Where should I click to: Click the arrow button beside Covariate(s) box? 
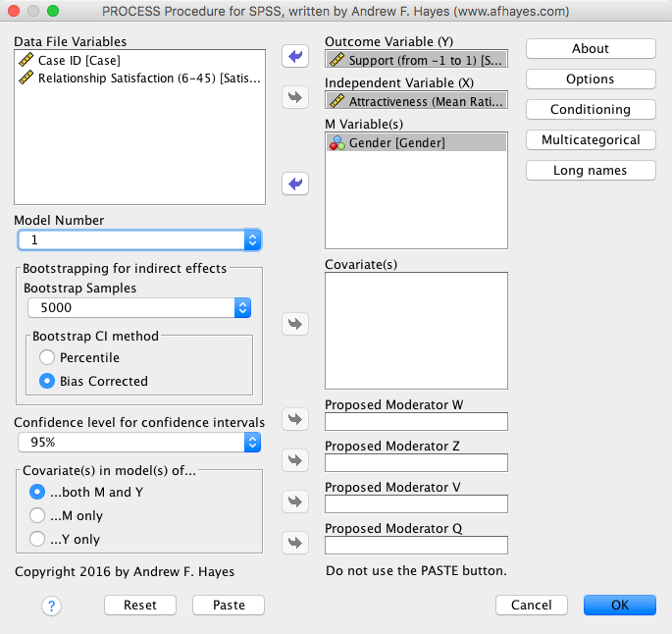(x=294, y=323)
